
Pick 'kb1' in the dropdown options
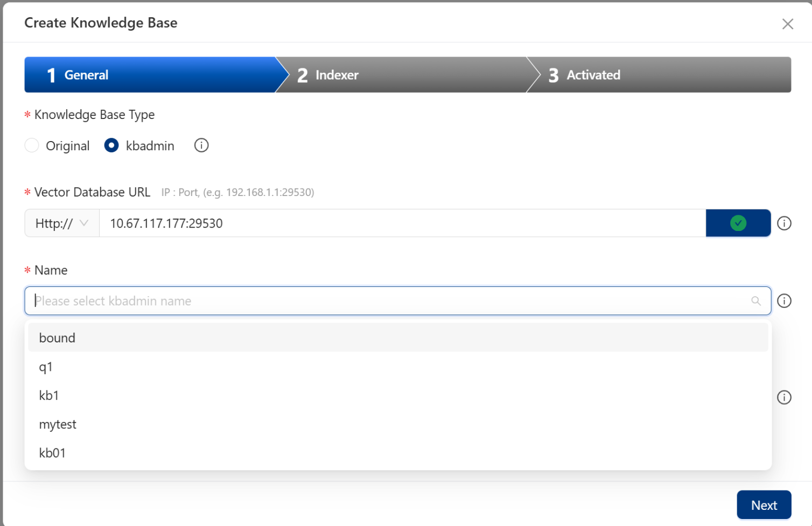[49, 396]
